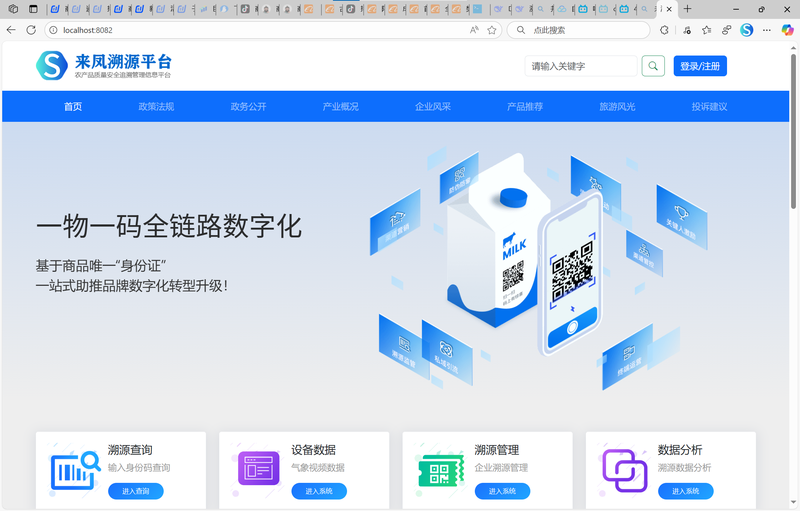The height and width of the screenshot is (511, 800).
Task: Click the QR code on the phone illustration
Action: pyautogui.click(x=572, y=271)
